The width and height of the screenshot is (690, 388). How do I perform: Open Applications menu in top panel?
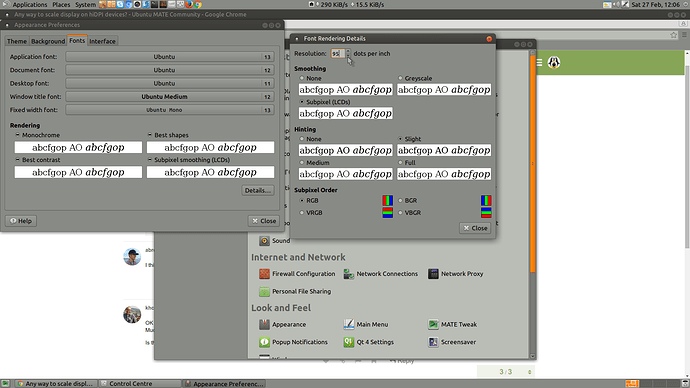click(x=29, y=4)
